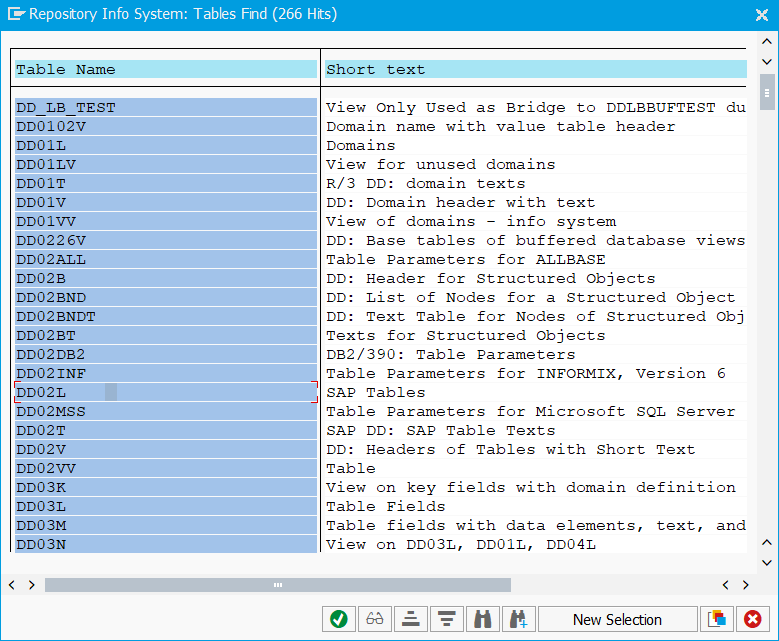Viewport: 779px width, 641px height.
Task: Select table row DD02T
Action: [x=165, y=430]
